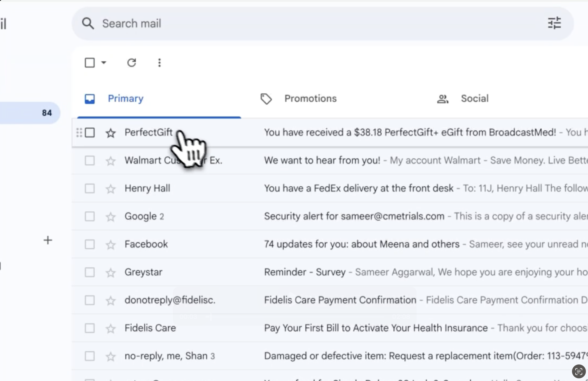Select the Facebook email checkbox
The height and width of the screenshot is (381, 588).
[90, 244]
